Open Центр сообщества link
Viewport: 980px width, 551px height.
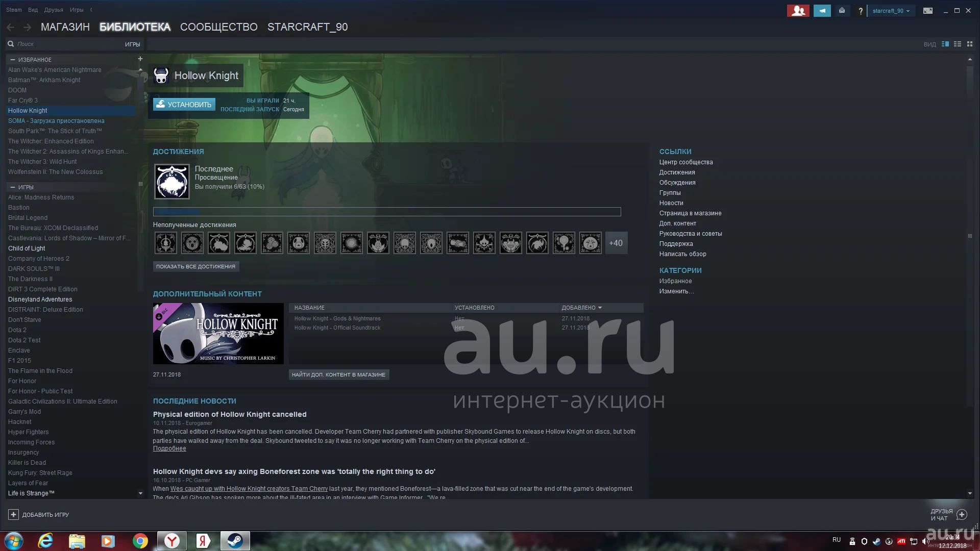[686, 162]
